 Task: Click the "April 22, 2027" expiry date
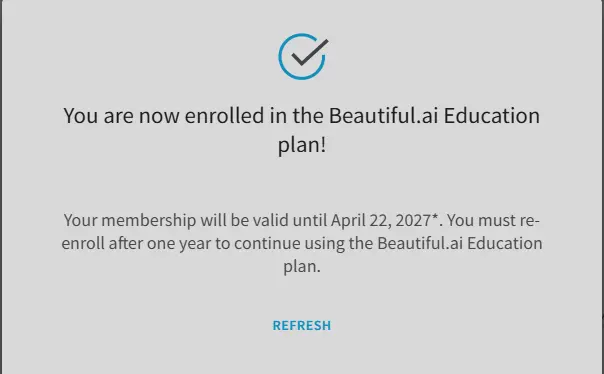point(380,221)
